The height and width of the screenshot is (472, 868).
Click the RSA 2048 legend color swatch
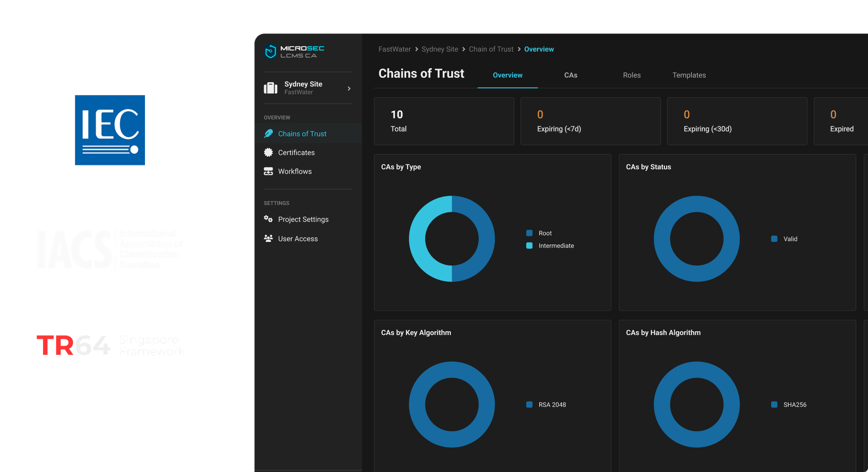point(529,405)
